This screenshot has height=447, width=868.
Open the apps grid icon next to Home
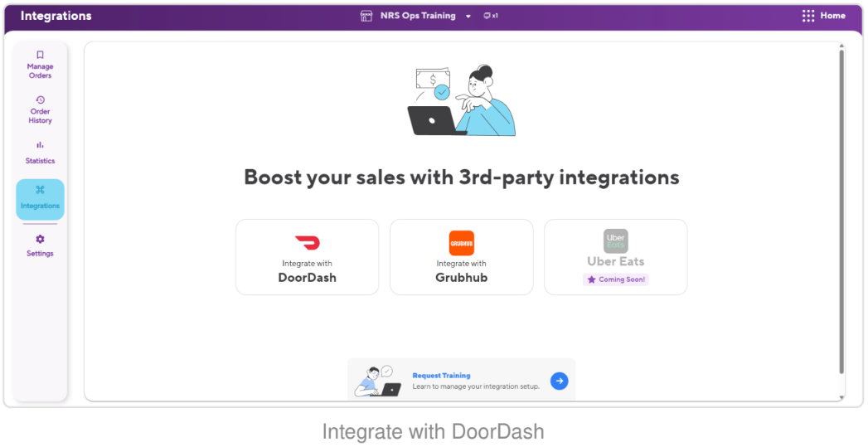click(808, 16)
